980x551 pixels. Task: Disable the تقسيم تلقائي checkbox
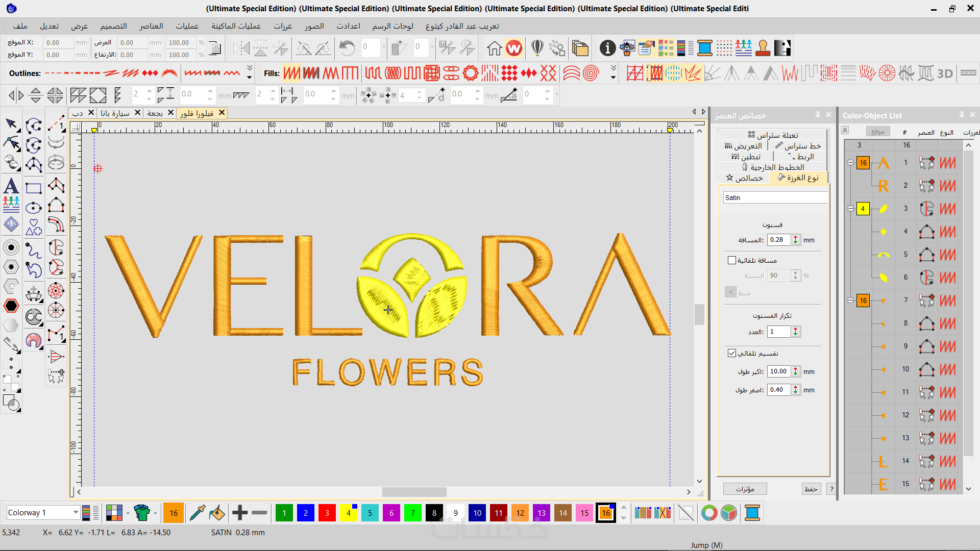(x=732, y=353)
